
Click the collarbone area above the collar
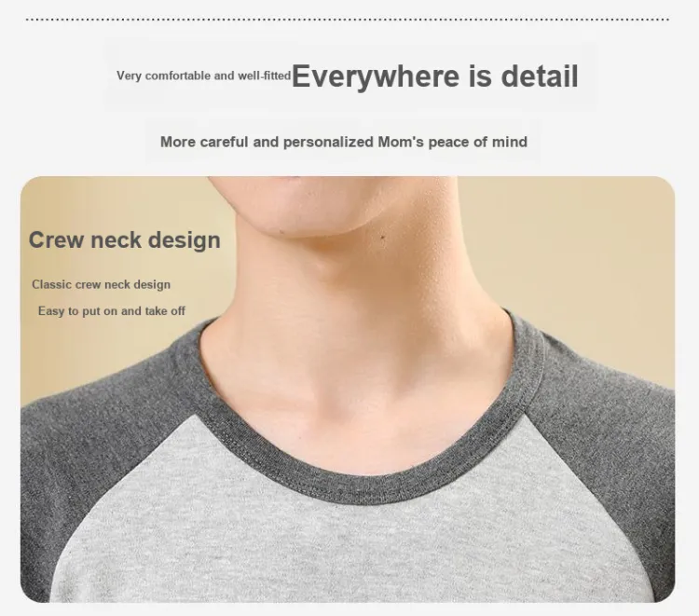[x=357, y=423]
